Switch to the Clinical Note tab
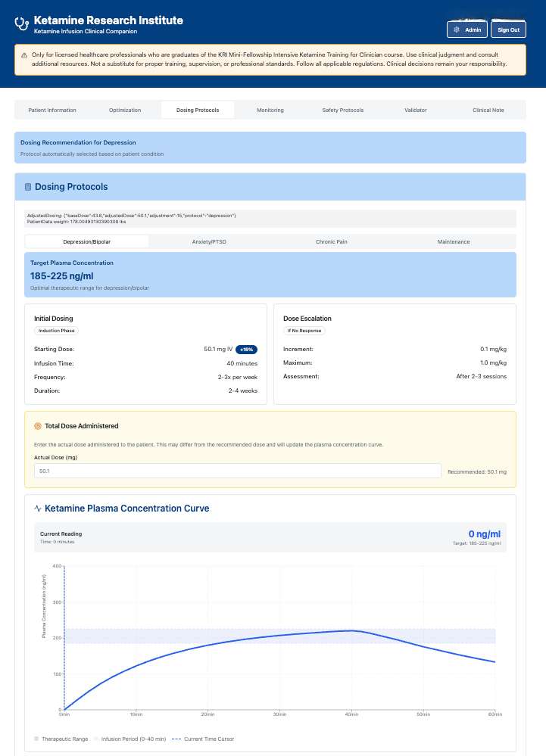546x756 pixels. click(x=488, y=110)
